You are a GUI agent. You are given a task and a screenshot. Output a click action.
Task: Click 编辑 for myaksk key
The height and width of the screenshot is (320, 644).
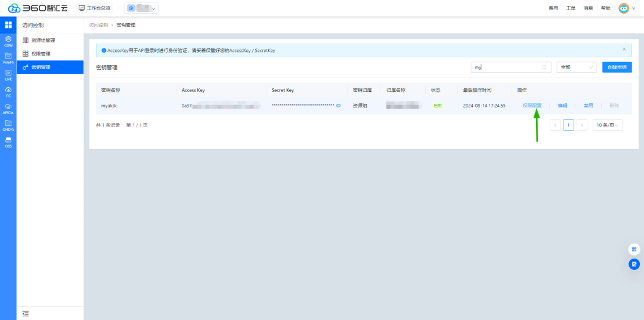[x=563, y=106]
